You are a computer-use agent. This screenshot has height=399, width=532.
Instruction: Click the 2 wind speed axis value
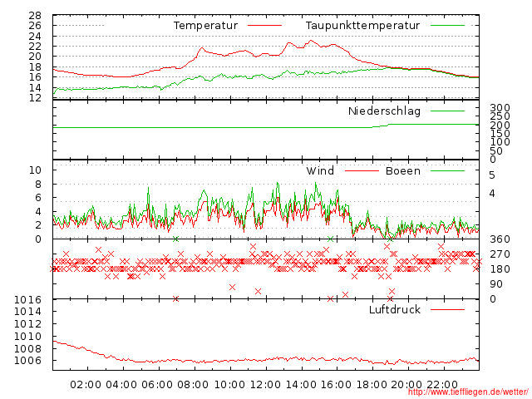point(38,225)
